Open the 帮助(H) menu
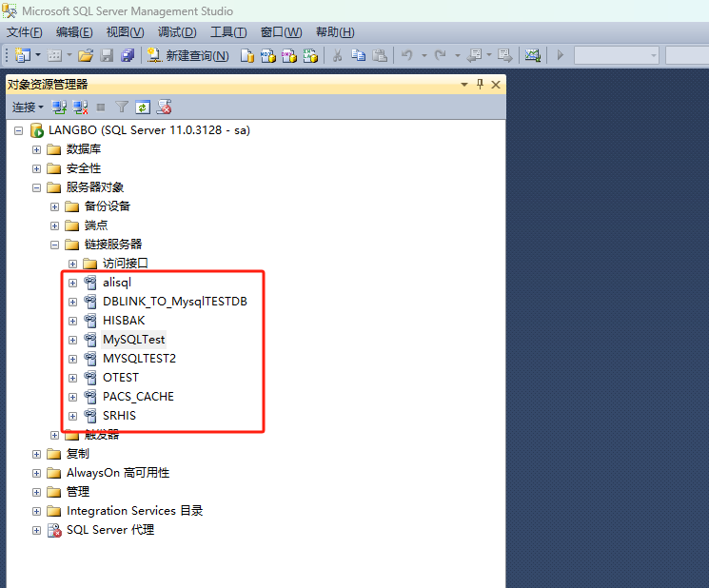709x588 pixels. pos(335,32)
